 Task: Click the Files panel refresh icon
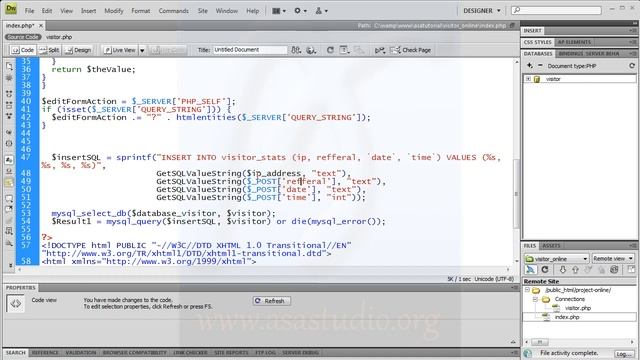[544, 270]
